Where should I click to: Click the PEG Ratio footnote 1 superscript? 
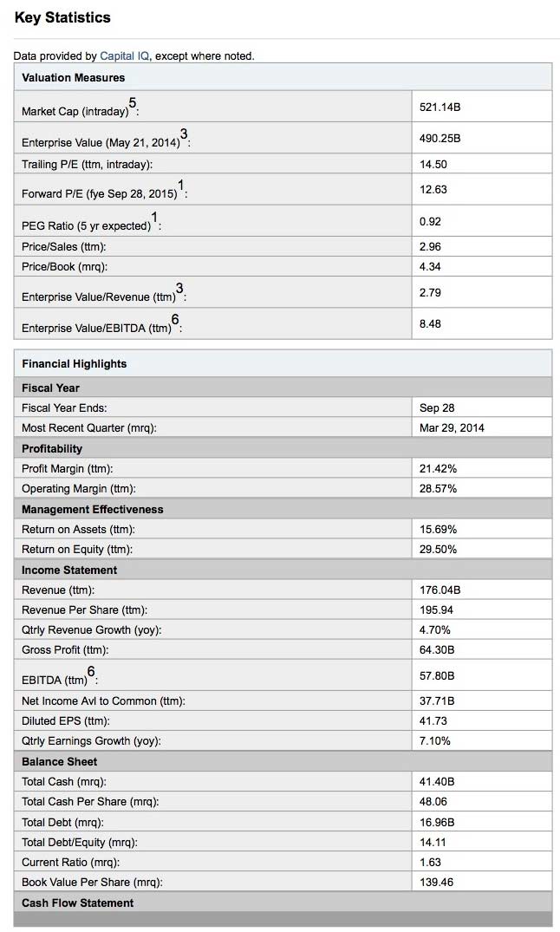(154, 217)
